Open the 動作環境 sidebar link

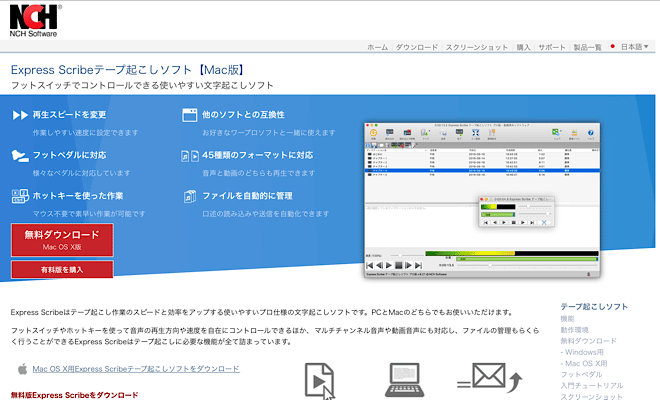pos(575,330)
